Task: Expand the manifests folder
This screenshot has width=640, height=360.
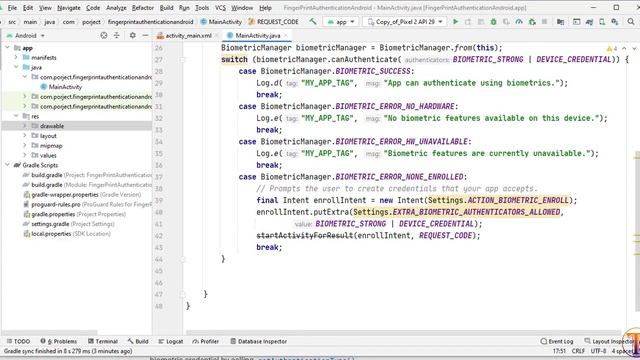Action: coord(16,58)
